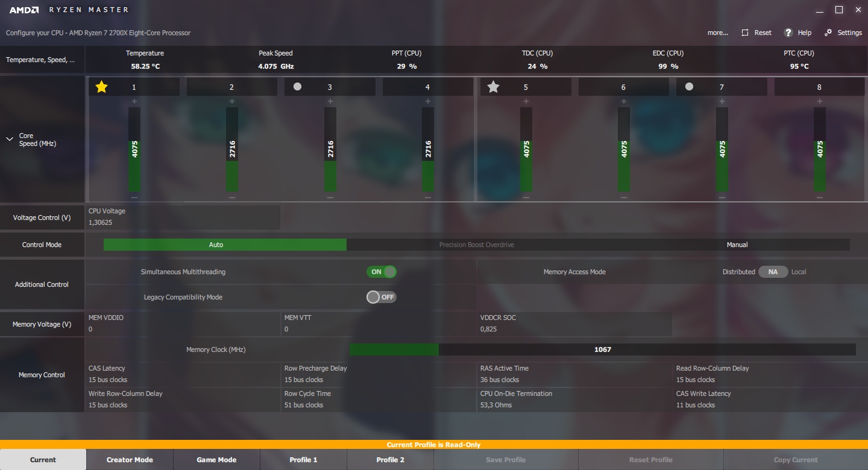Click the MEM VDDIO value field
This screenshot has height=470, width=868.
[x=183, y=324]
